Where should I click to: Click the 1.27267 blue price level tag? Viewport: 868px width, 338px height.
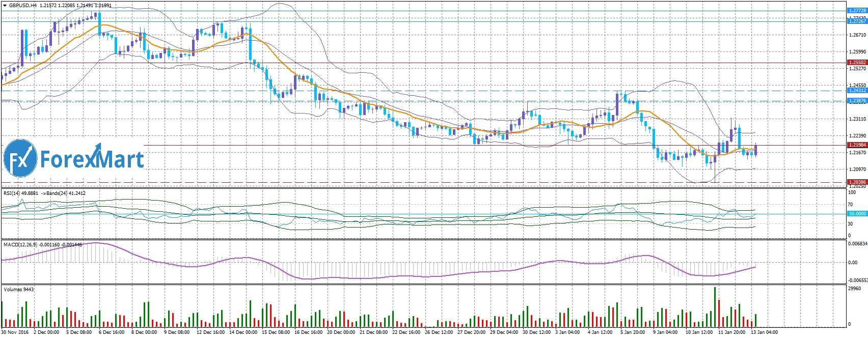coord(857,21)
